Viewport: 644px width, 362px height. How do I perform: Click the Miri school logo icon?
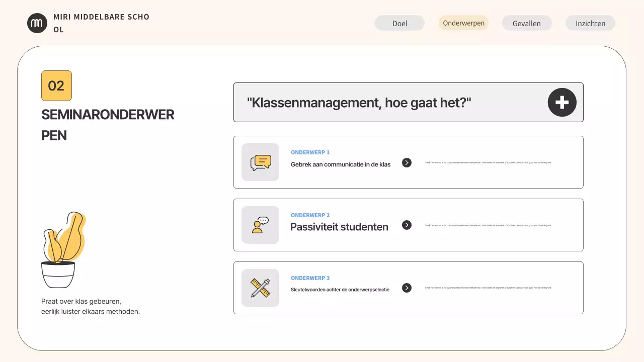37,23
